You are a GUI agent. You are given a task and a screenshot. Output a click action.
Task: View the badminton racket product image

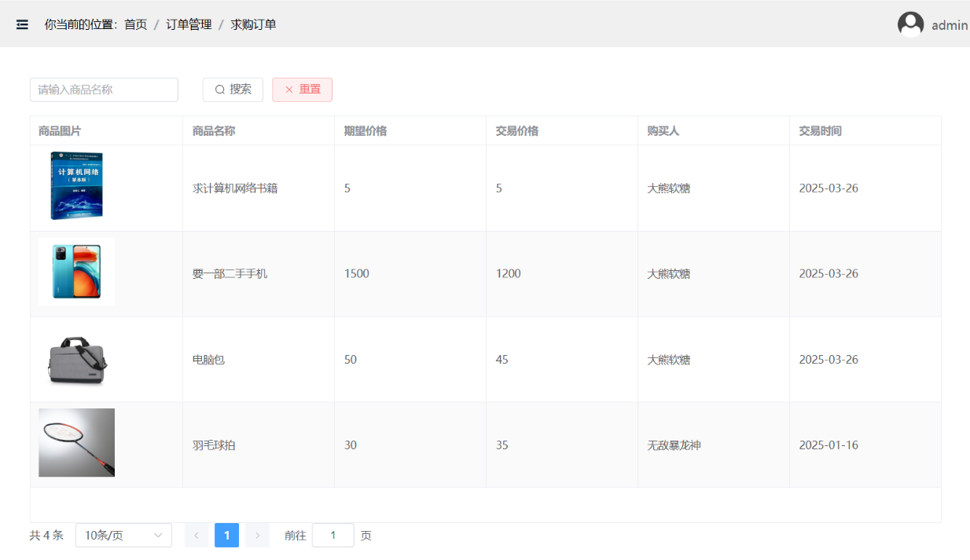click(76, 443)
